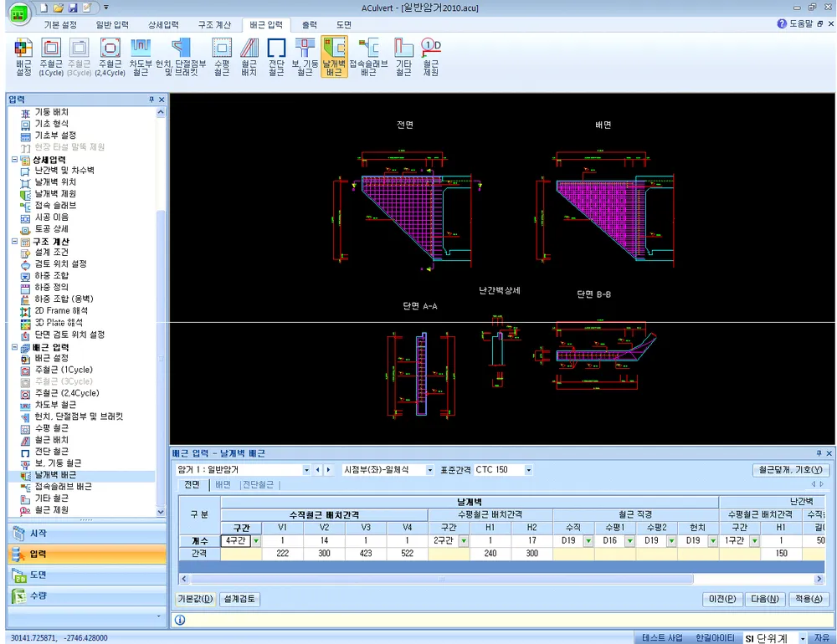Open the green application menu button
837x644 pixels.
click(19, 13)
